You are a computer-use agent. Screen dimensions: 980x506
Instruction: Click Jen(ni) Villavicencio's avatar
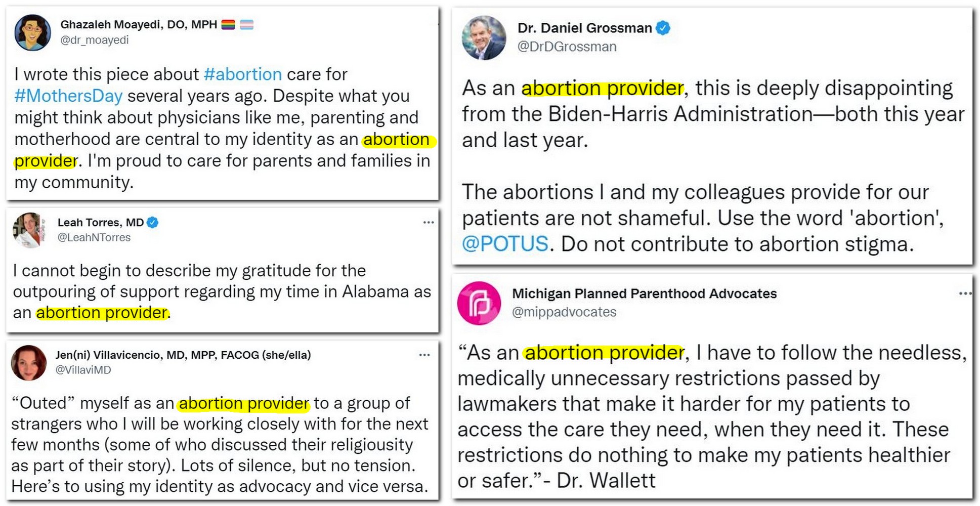click(29, 363)
